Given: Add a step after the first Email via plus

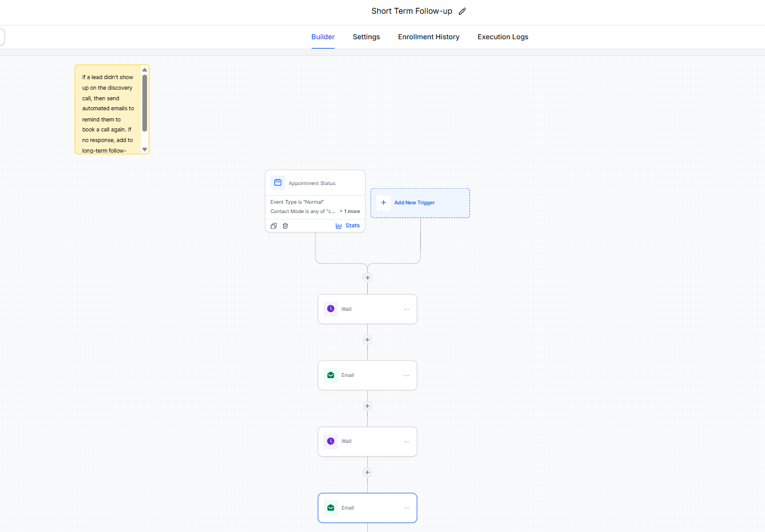Looking at the screenshot, I should click(x=367, y=406).
